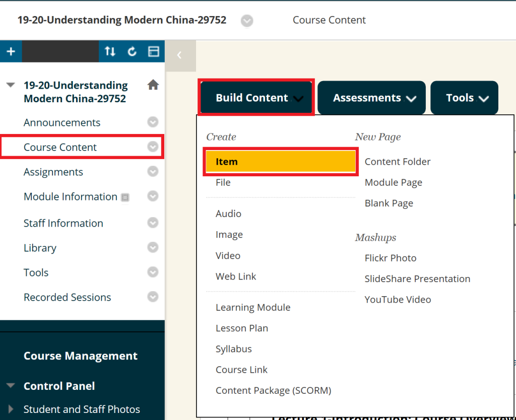The image size is (516, 420).
Task: Open the course title dropdown at top
Action: 246,20
